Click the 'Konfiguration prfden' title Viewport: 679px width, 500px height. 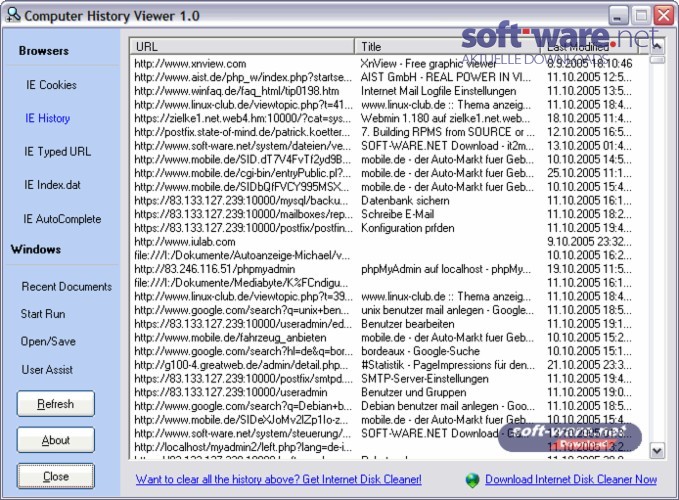coord(407,228)
